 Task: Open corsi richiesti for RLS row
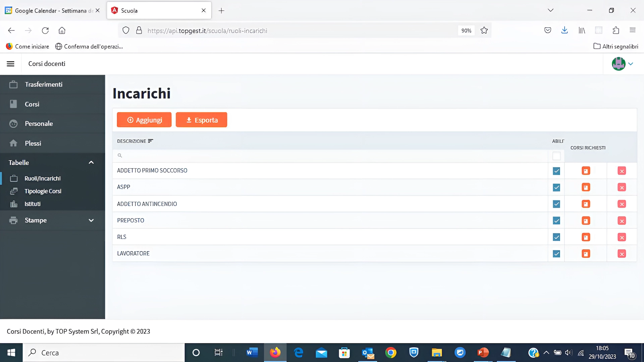[x=586, y=237]
